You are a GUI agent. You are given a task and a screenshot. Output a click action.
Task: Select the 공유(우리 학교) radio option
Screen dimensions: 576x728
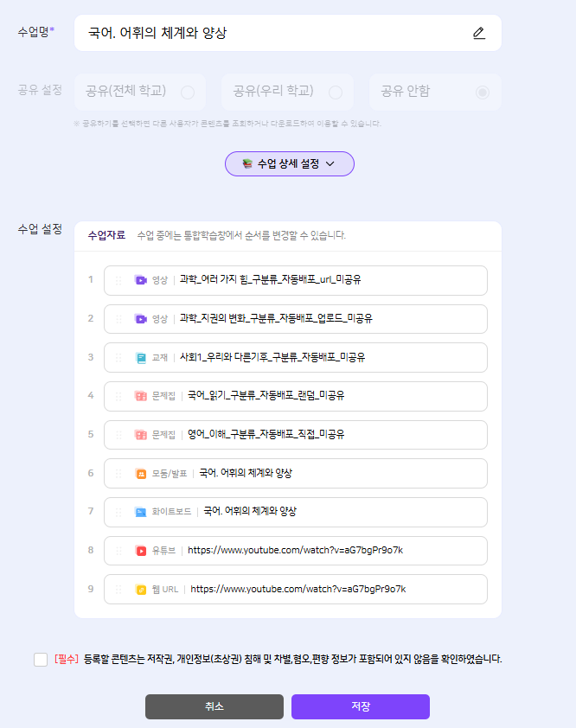tap(336, 92)
